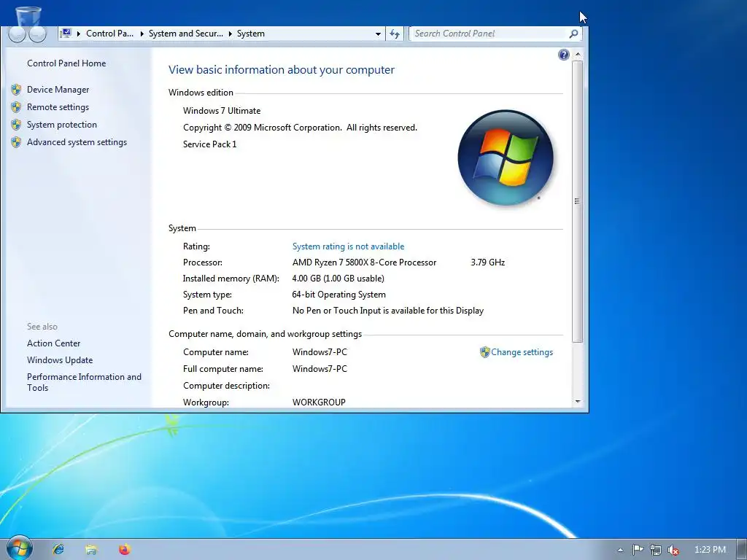Open the Recycle Bin desktop icon
The image size is (747, 560).
pyautogui.click(x=28, y=17)
